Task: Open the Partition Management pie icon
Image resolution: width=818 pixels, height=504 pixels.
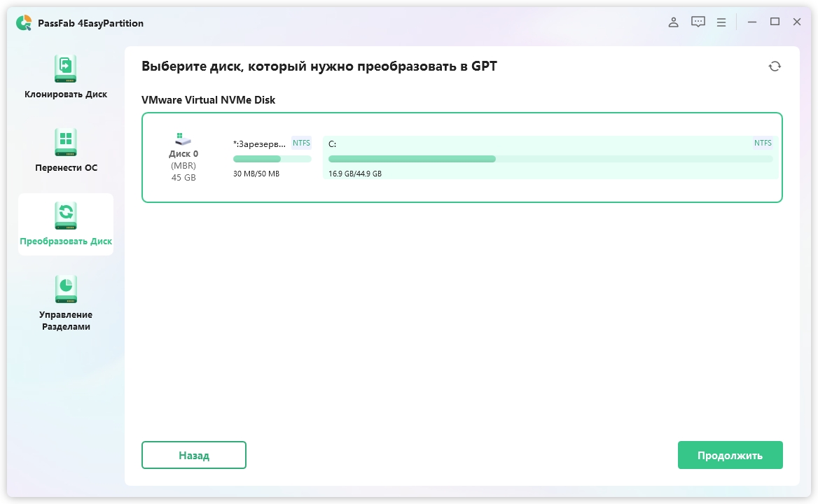Action: click(66, 289)
